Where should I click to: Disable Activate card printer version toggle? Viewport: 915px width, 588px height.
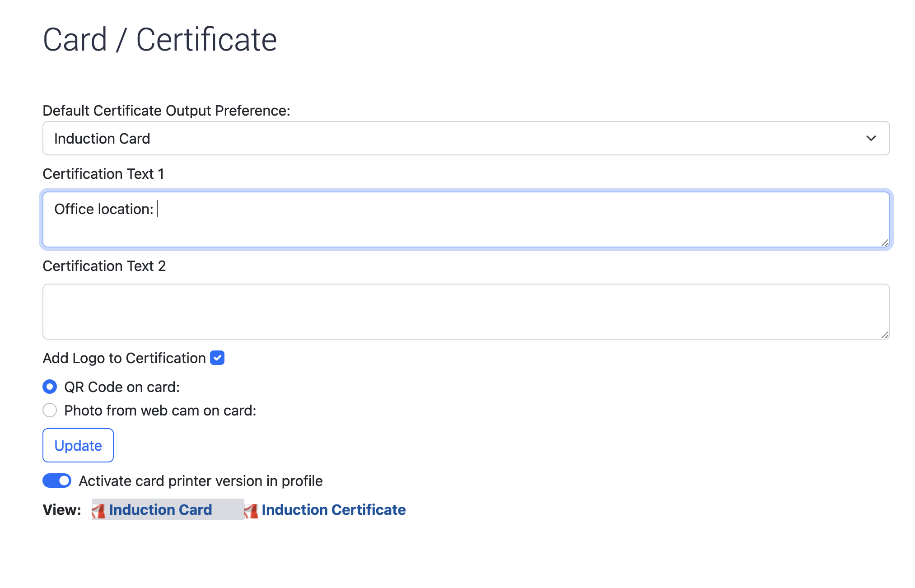point(57,481)
